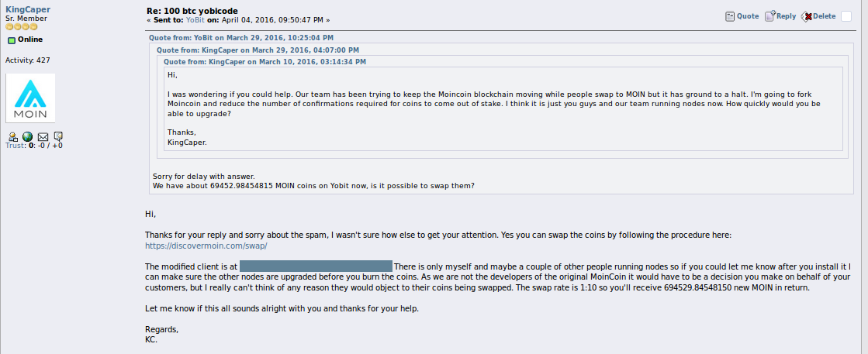Screen dimensions: 868x354
Task: Open the MOIN avatar image
Action: pos(30,98)
